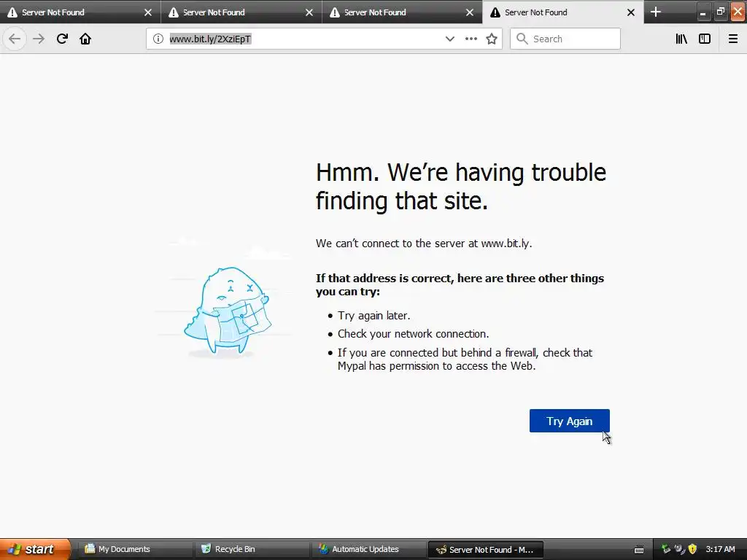
Task: Open the Home page via house icon
Action: pos(85,39)
